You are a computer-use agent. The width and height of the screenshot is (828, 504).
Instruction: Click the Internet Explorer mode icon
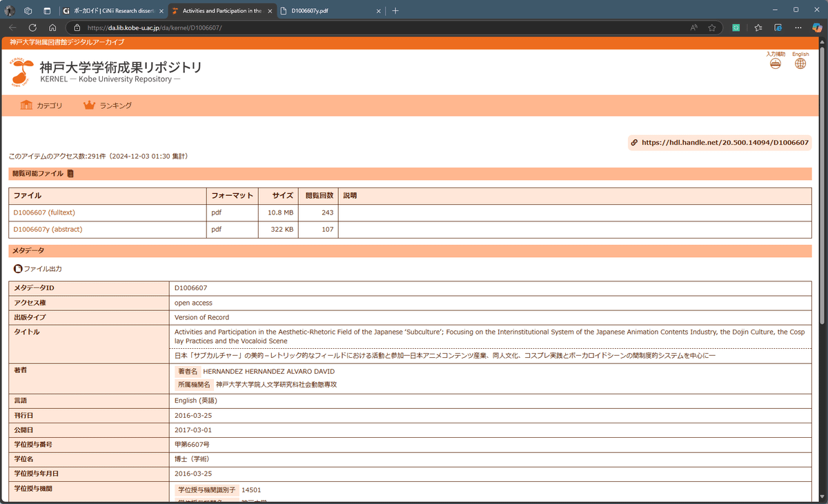pyautogui.click(x=778, y=28)
